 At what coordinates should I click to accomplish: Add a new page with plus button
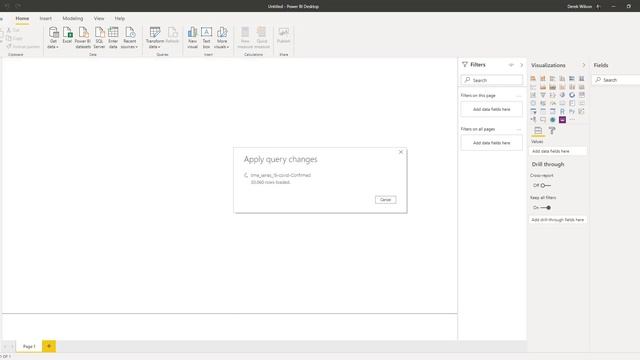(49, 346)
